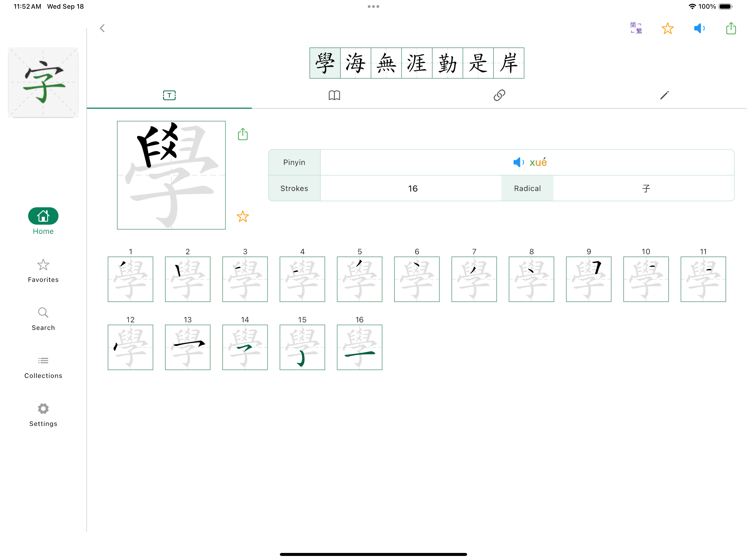Switch to the character stroke tab
The height and width of the screenshot is (560, 747).
[169, 96]
